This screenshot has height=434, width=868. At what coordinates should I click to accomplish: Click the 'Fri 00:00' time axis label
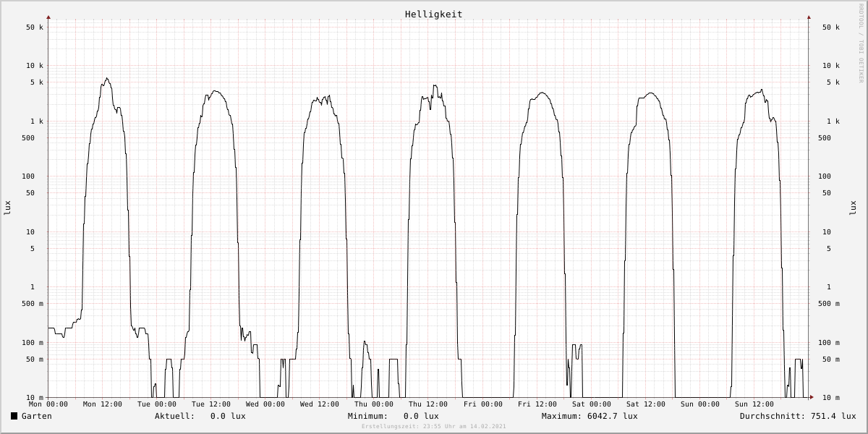[483, 404]
